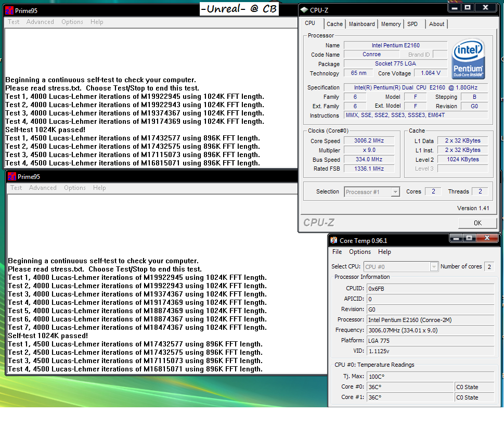Click the Processor field in Core Temp
This screenshot has height=438, width=504.
click(430, 320)
